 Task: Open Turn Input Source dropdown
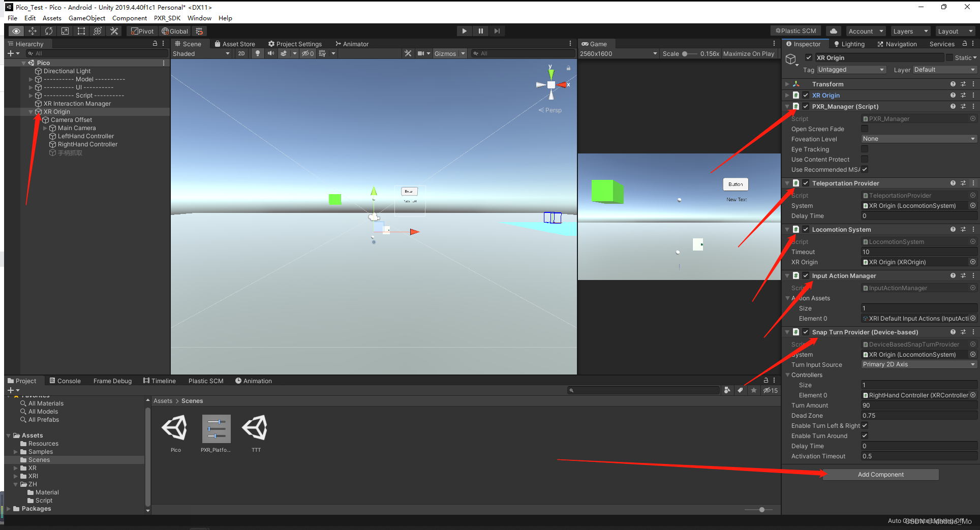919,364
